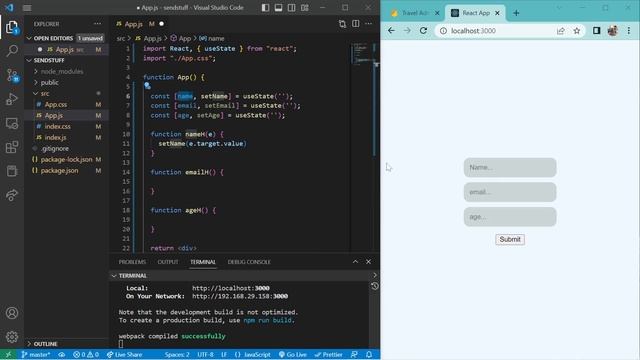Viewport: 640px width, 360px height.
Task: Split the editor to the right
Action: tap(356, 24)
